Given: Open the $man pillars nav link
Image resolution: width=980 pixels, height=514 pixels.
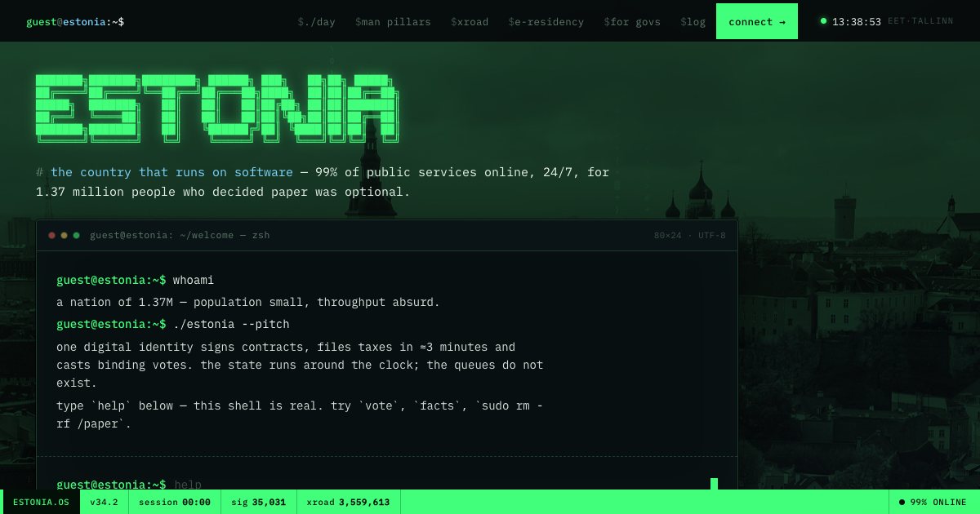Looking at the screenshot, I should (x=393, y=22).
